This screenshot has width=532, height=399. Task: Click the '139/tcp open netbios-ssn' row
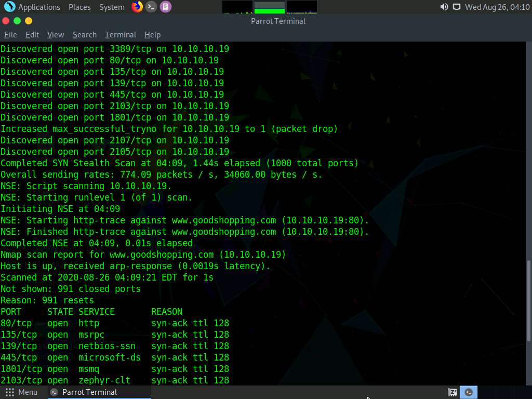coord(115,346)
